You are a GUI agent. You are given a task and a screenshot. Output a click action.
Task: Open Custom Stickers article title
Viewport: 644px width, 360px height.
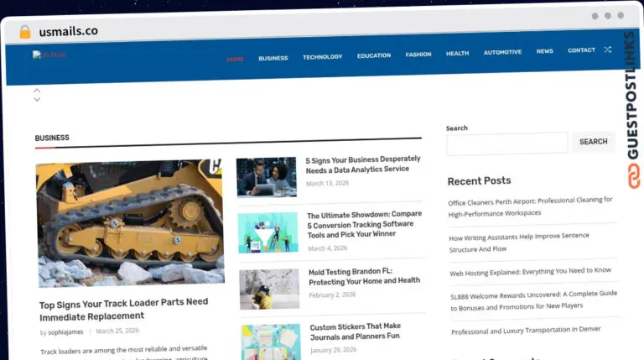(356, 331)
